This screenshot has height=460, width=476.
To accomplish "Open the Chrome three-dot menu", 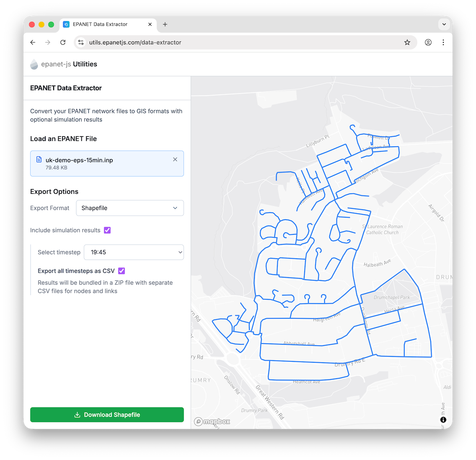I will (x=443, y=42).
